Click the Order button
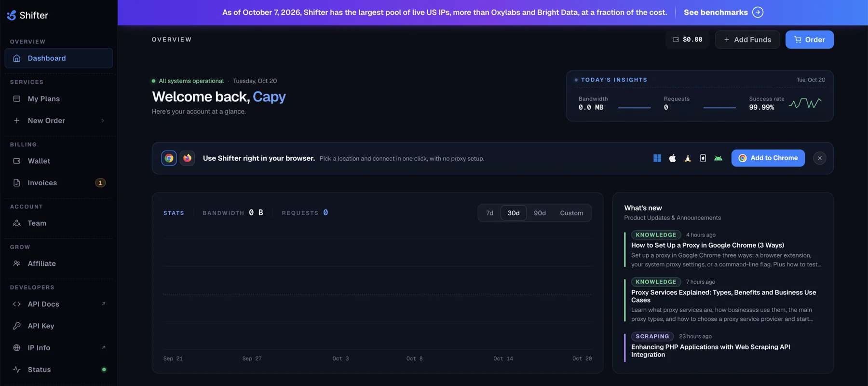This screenshot has width=868, height=386. [x=809, y=40]
